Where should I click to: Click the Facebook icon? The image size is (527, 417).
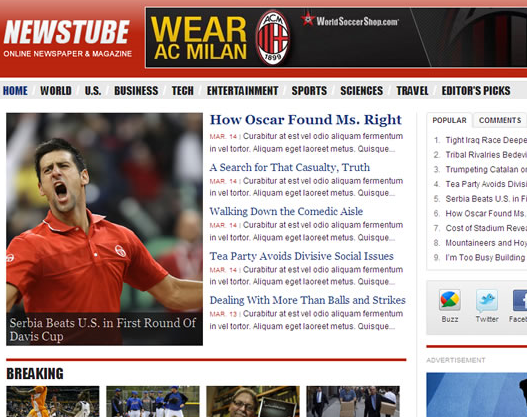(x=520, y=300)
